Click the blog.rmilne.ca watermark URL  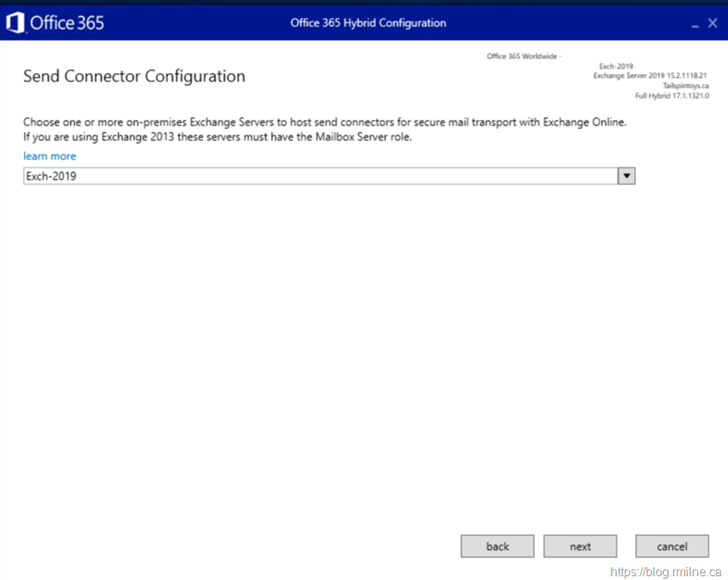(665, 572)
